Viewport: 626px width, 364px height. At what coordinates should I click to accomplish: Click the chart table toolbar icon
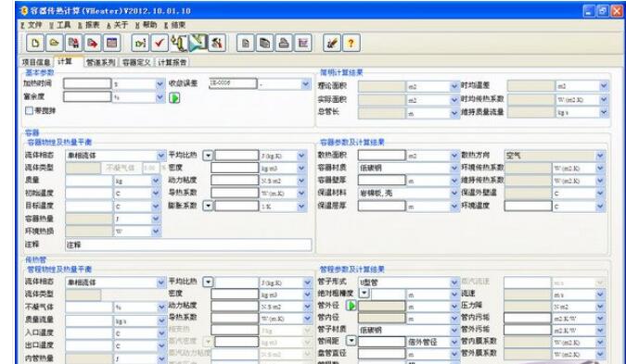click(303, 43)
